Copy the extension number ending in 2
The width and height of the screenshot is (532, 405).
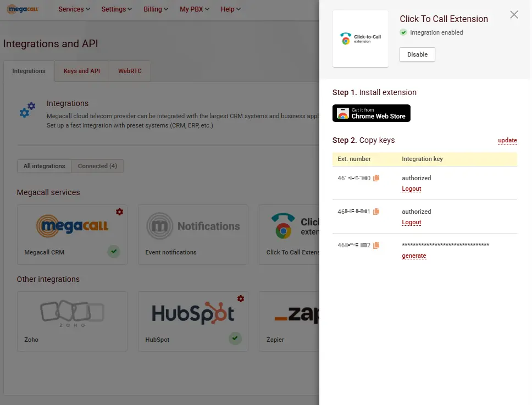click(x=376, y=245)
